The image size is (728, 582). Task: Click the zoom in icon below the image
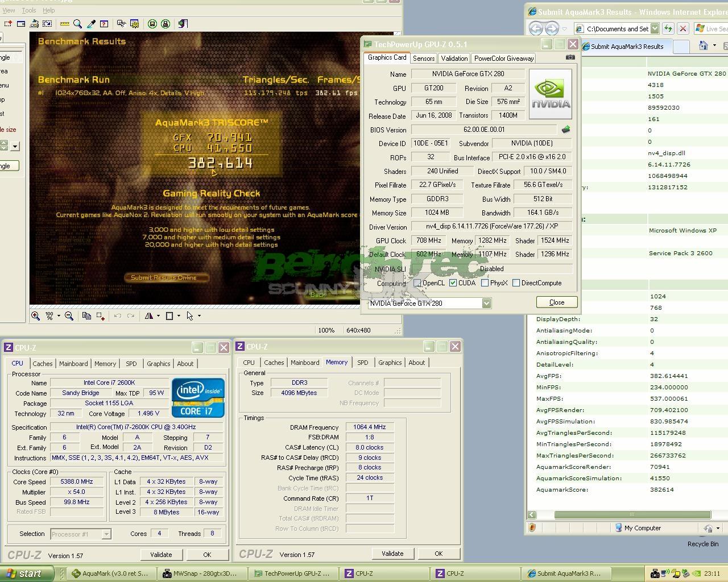[35, 316]
